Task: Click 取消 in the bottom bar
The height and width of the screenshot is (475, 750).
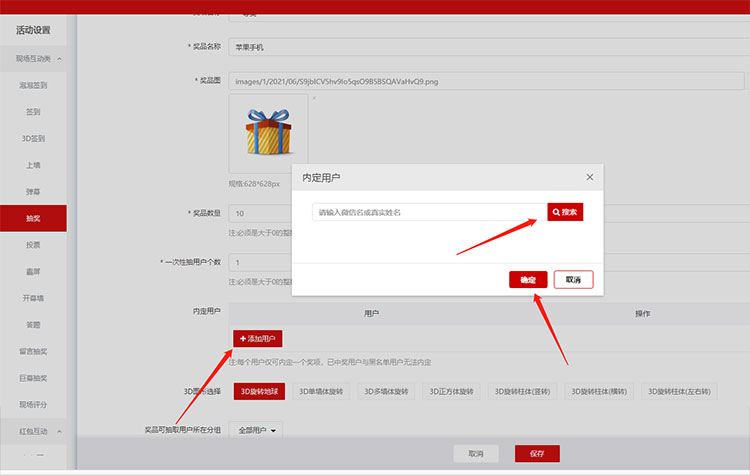Action: (x=476, y=453)
